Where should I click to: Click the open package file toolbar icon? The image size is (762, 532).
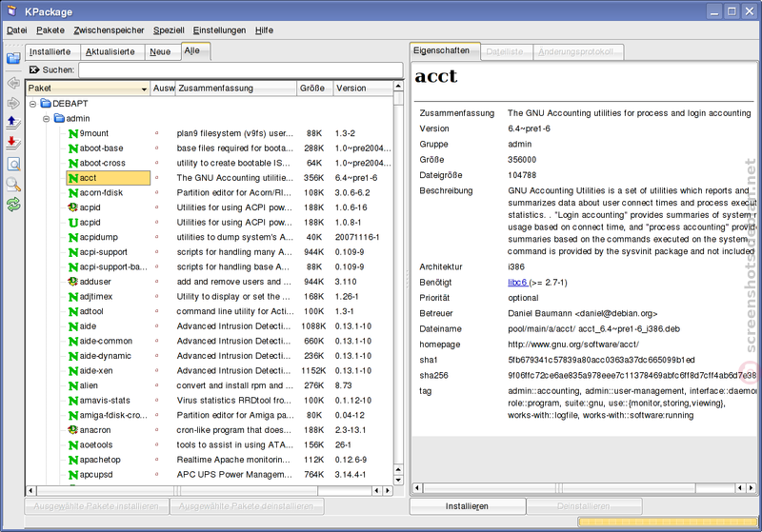[13, 58]
